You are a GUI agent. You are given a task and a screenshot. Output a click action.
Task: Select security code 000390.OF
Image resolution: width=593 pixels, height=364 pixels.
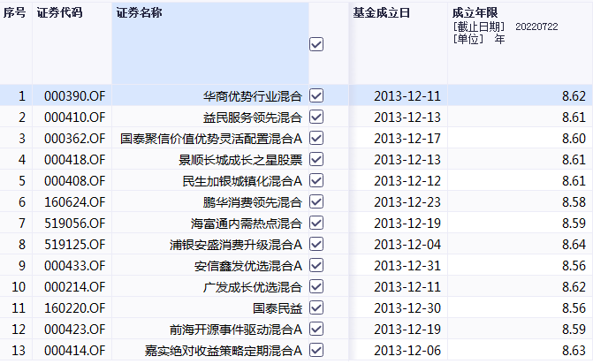pos(74,96)
